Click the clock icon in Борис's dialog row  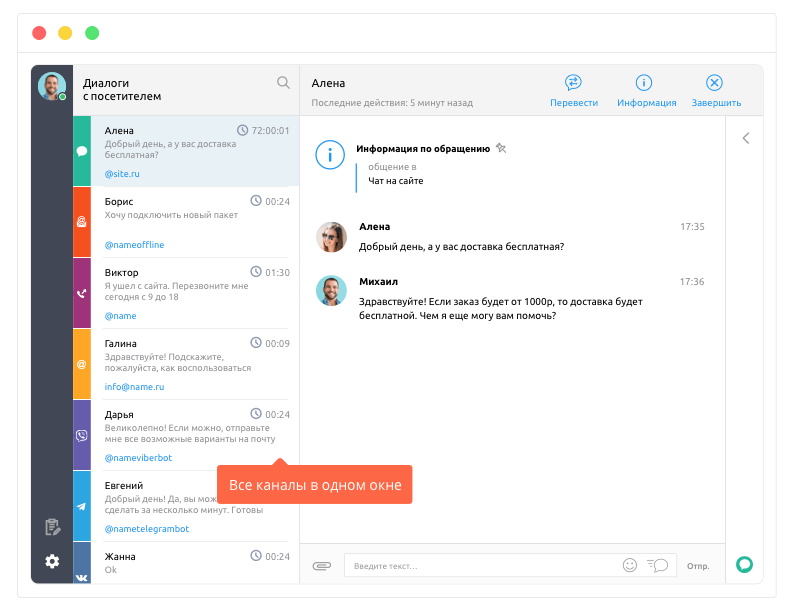pos(256,200)
